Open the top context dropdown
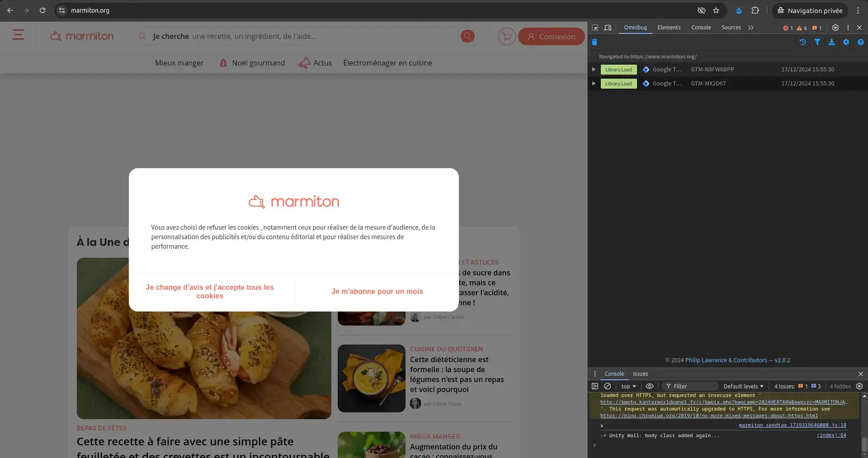The height and width of the screenshot is (458, 868). pyautogui.click(x=628, y=386)
